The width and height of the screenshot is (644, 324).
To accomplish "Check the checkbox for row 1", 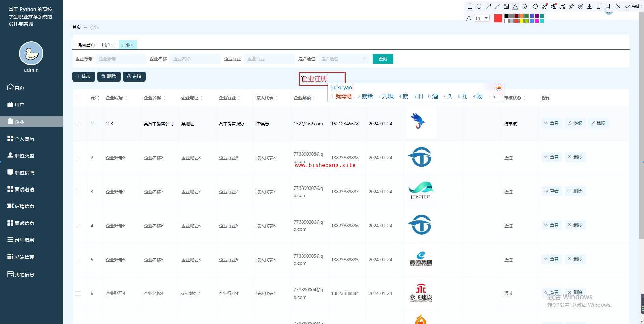I will coord(78,124).
